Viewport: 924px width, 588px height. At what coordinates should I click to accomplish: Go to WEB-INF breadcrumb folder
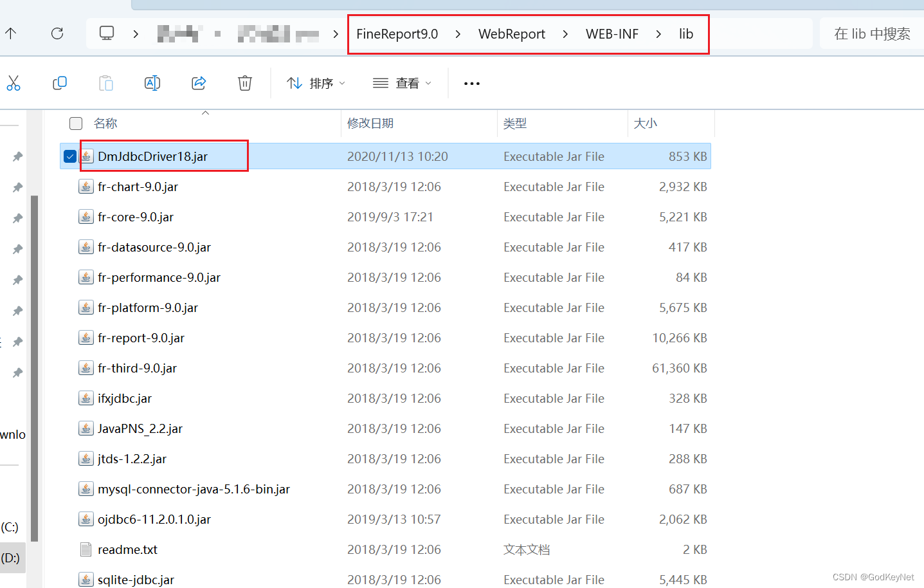tap(612, 34)
